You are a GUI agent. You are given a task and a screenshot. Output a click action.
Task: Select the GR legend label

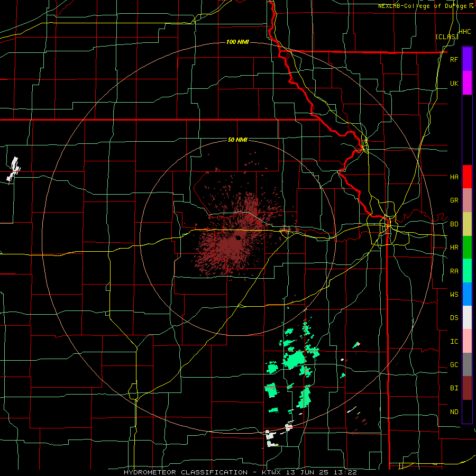(454, 200)
